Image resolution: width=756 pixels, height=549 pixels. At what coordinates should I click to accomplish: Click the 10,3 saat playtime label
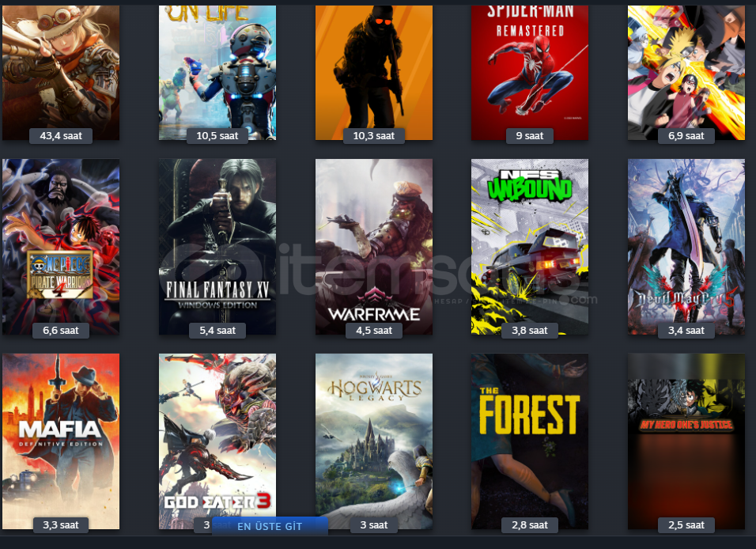[374, 136]
